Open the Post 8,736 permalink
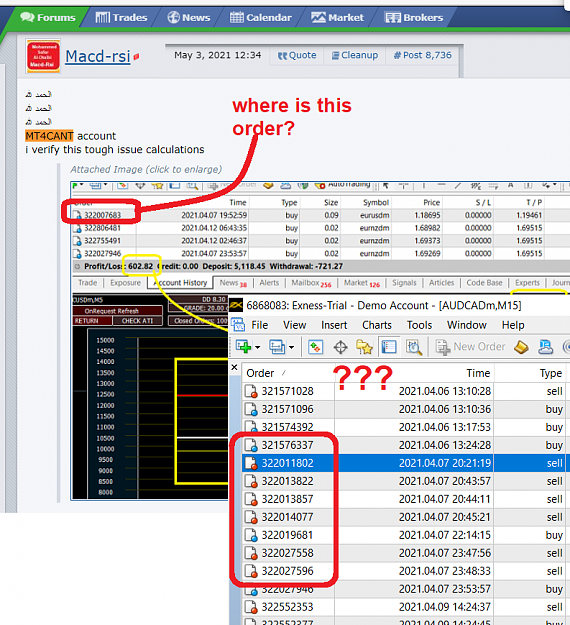Screen dimensions: 570x625 point(423,55)
